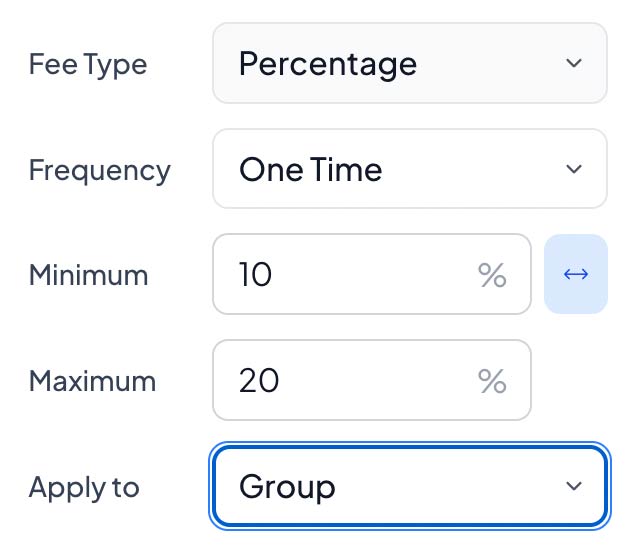Click the Fee Type label
The height and width of the screenshot is (552, 640).
88,65
